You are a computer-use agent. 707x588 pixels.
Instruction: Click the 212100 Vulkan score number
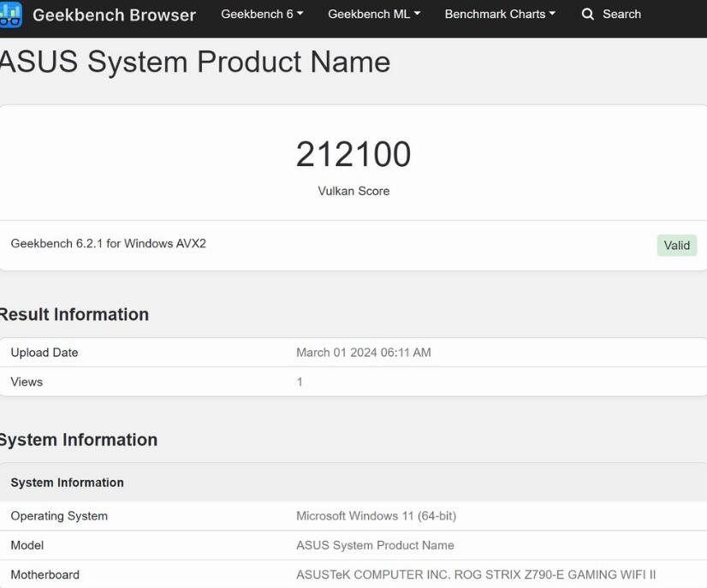(x=353, y=154)
